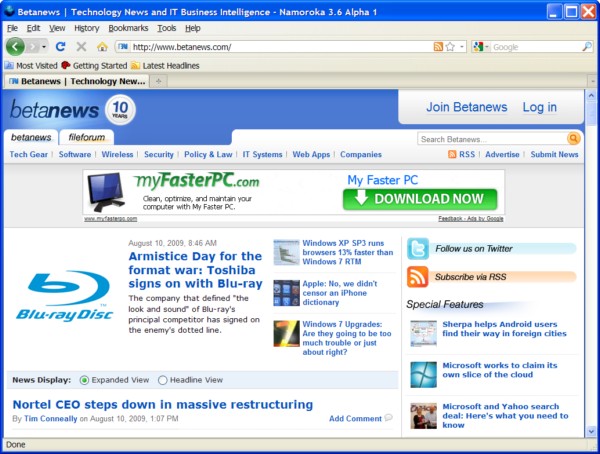
Task: Click the site favicon in address bar
Action: point(123,47)
